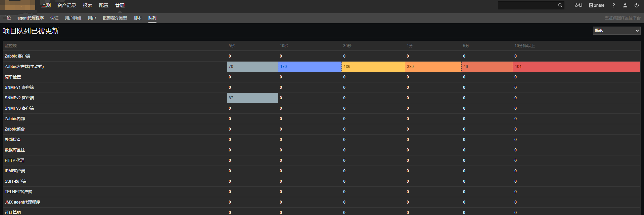Open the 脚本 submenu
The width and height of the screenshot is (644, 215).
click(138, 18)
